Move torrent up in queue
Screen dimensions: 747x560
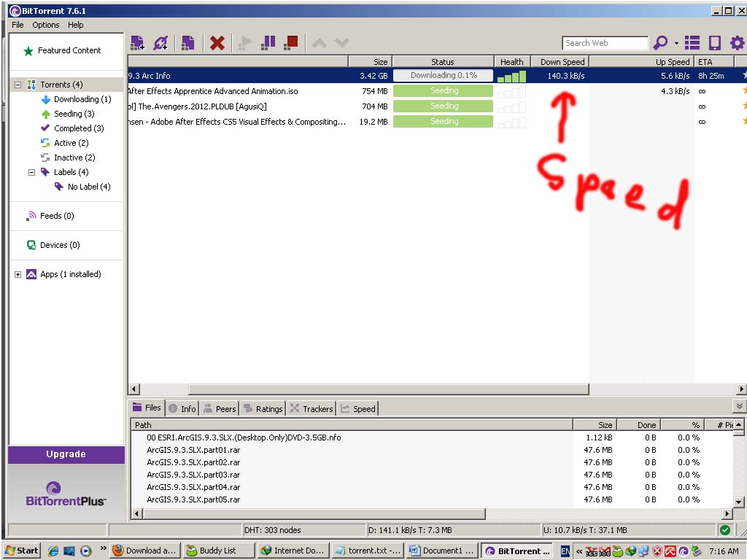(320, 43)
